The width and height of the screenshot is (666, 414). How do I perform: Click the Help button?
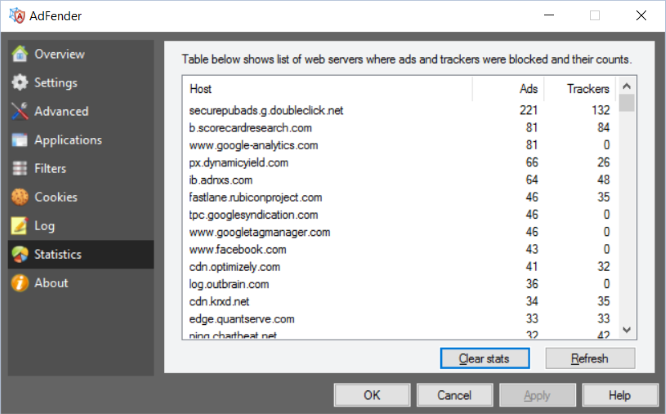pos(619,395)
